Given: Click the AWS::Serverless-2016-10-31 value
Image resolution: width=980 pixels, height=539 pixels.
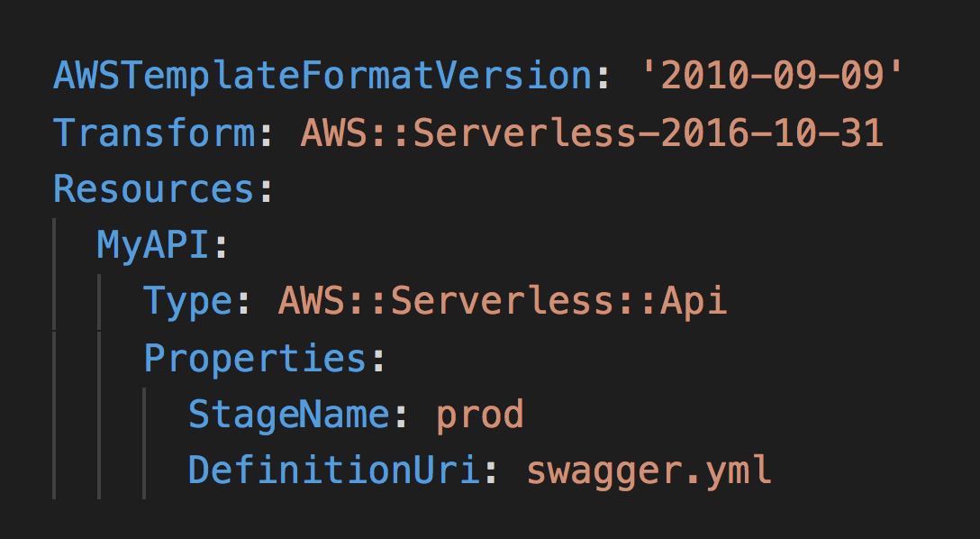Looking at the screenshot, I should pos(592,132).
